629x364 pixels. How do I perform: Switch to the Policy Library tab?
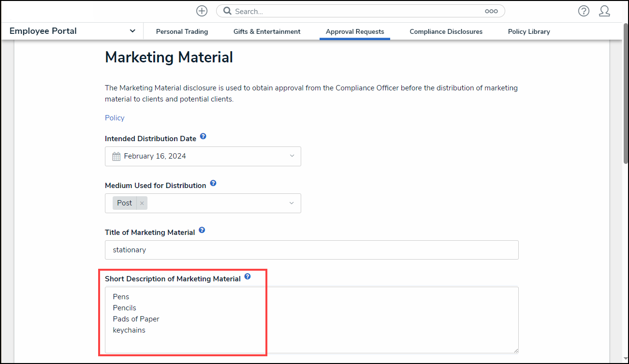pyautogui.click(x=529, y=31)
